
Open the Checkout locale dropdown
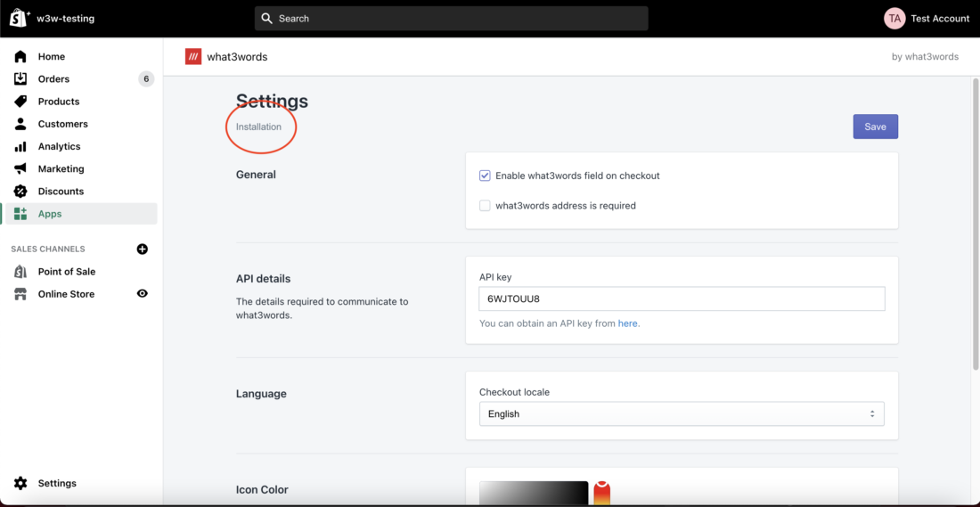coord(682,413)
